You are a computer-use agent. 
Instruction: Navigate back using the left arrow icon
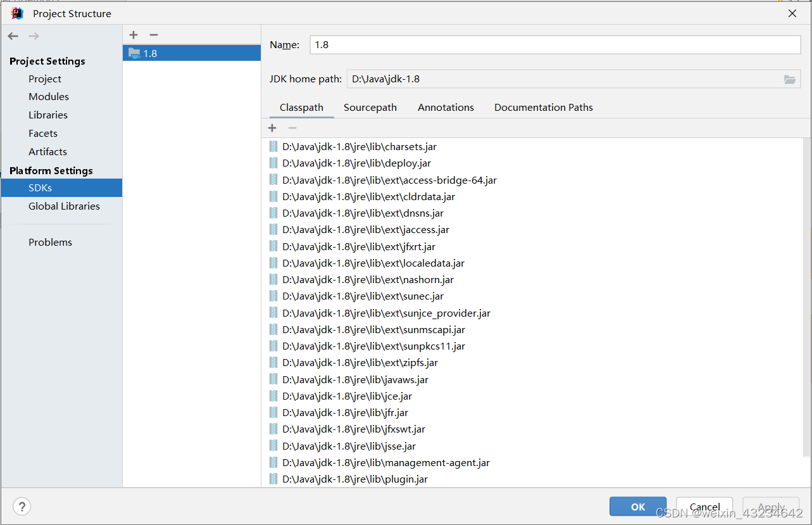click(13, 35)
